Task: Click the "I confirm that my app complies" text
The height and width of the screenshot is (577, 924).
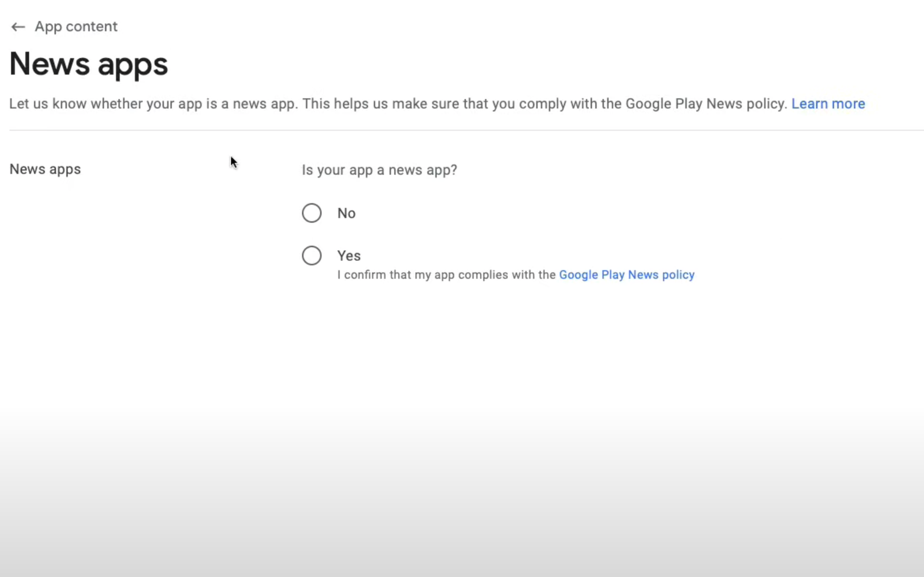Action: point(446,275)
